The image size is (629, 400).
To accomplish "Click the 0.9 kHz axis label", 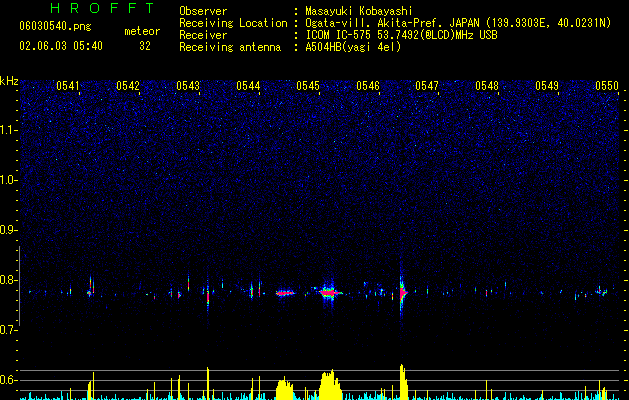I will pos(9,230).
